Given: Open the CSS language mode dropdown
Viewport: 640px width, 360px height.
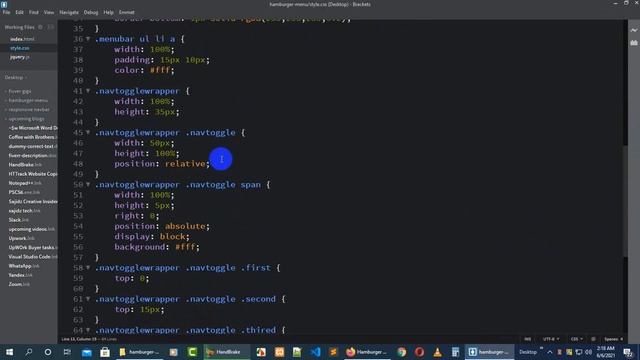Looking at the screenshot, I should pyautogui.click(x=576, y=339).
